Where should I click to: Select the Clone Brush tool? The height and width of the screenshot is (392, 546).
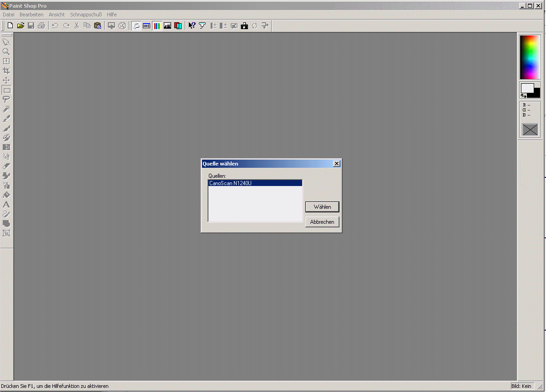pos(6,137)
